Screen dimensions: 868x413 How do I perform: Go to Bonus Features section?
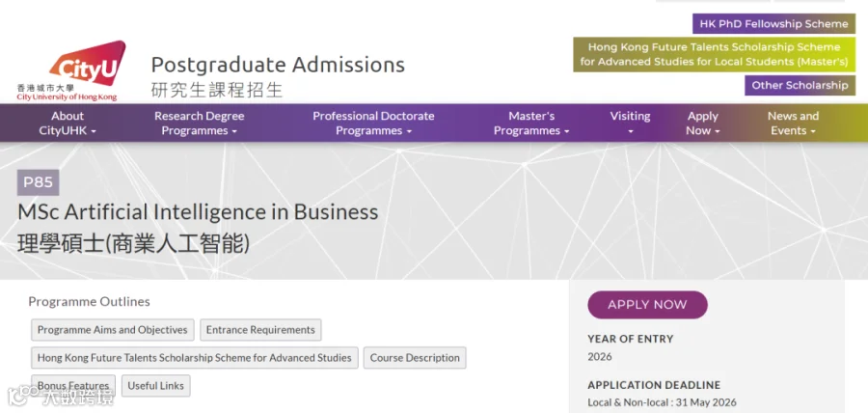73,386
